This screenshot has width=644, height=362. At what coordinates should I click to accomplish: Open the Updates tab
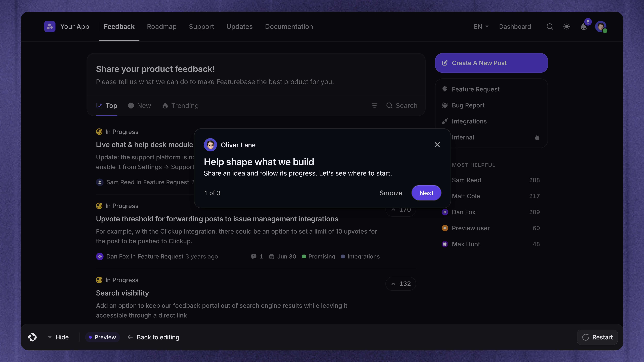pyautogui.click(x=239, y=26)
